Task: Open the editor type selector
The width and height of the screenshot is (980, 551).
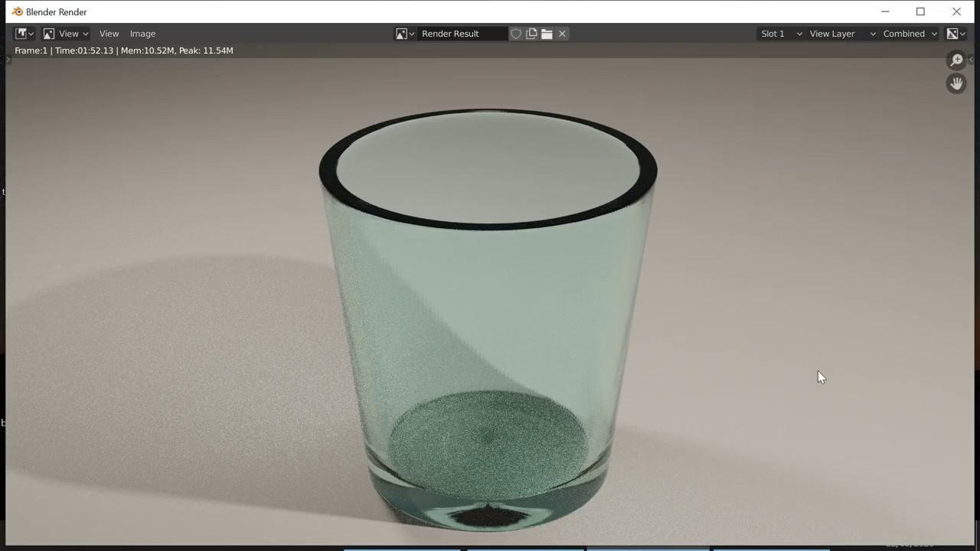Action: (x=24, y=34)
